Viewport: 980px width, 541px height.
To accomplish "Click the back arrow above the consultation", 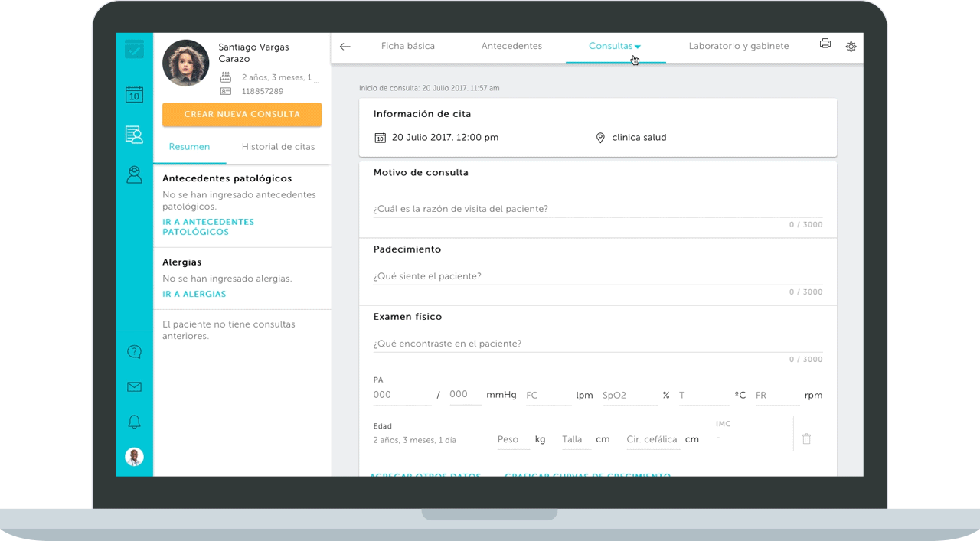I will (x=345, y=47).
